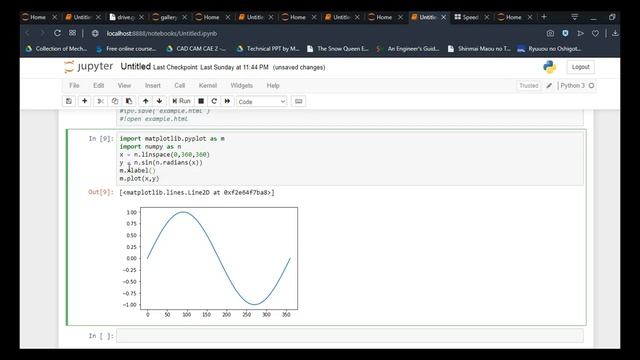Open the Free online course... bookmark
The height and width of the screenshot is (360, 640).
126,49
